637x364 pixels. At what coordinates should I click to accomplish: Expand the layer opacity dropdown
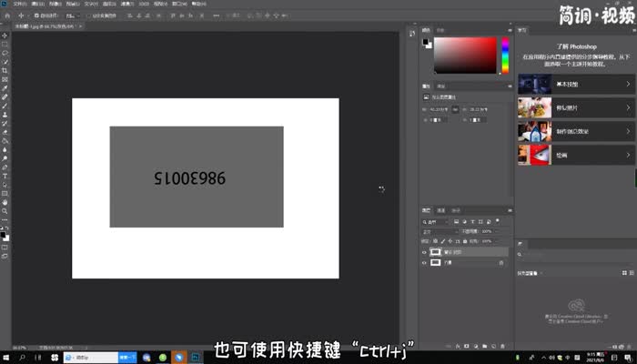[x=496, y=231]
